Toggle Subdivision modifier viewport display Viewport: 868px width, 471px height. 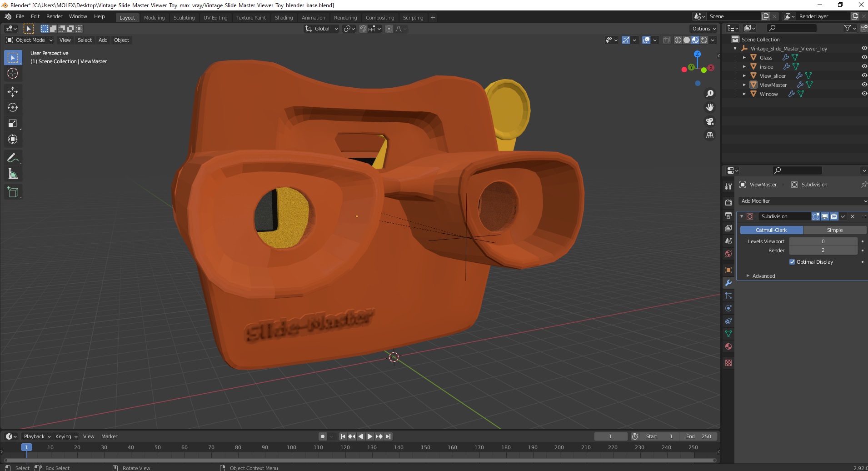[x=825, y=216]
